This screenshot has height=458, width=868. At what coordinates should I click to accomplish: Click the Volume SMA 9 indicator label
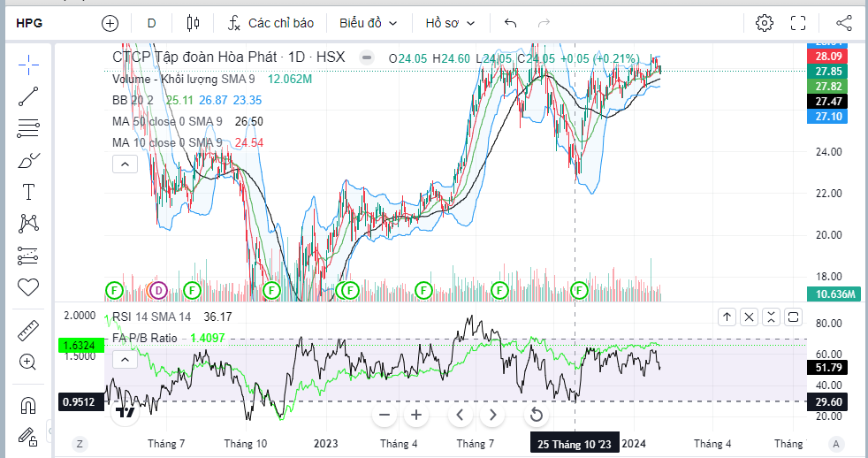click(184, 80)
